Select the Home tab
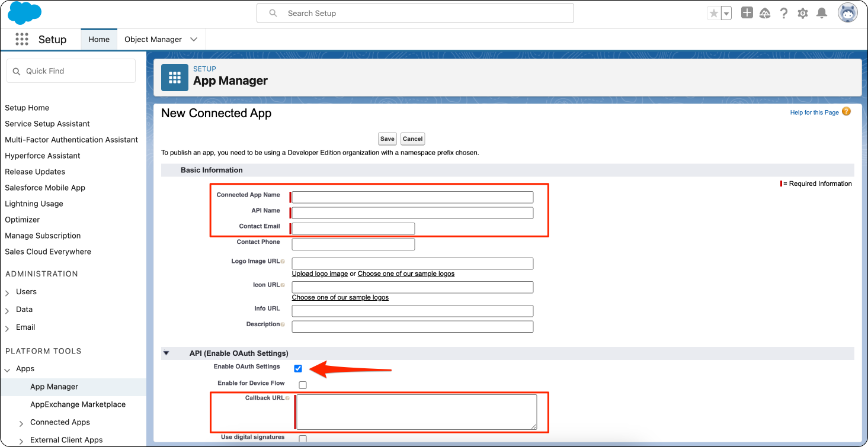Image resolution: width=868 pixels, height=447 pixels. 99,39
